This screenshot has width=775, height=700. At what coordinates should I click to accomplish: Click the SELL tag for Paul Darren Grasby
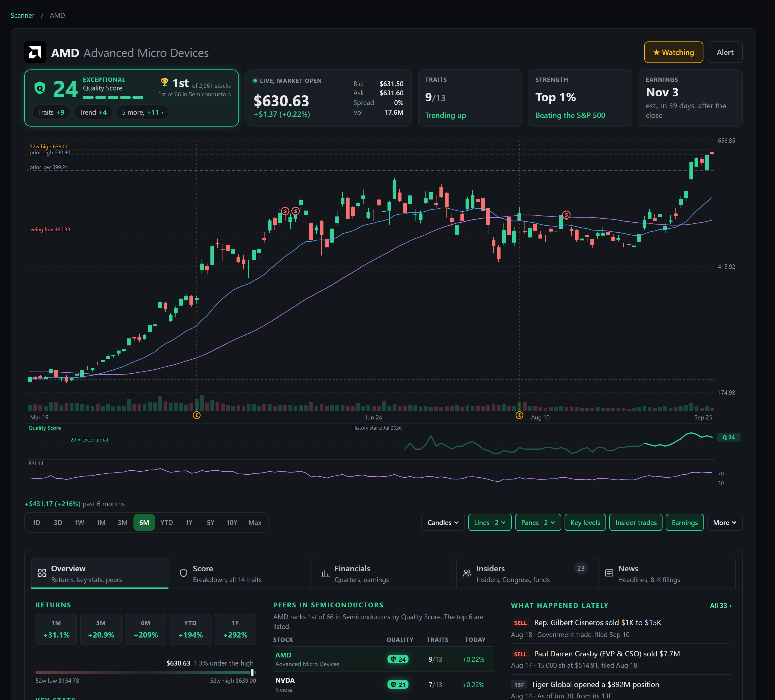(x=520, y=654)
